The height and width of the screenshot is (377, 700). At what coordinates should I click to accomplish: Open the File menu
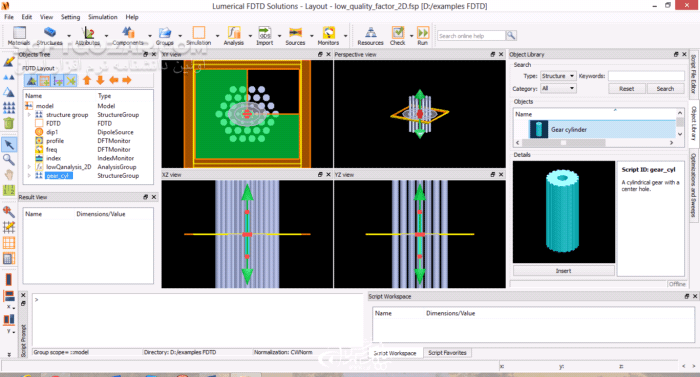coord(9,17)
